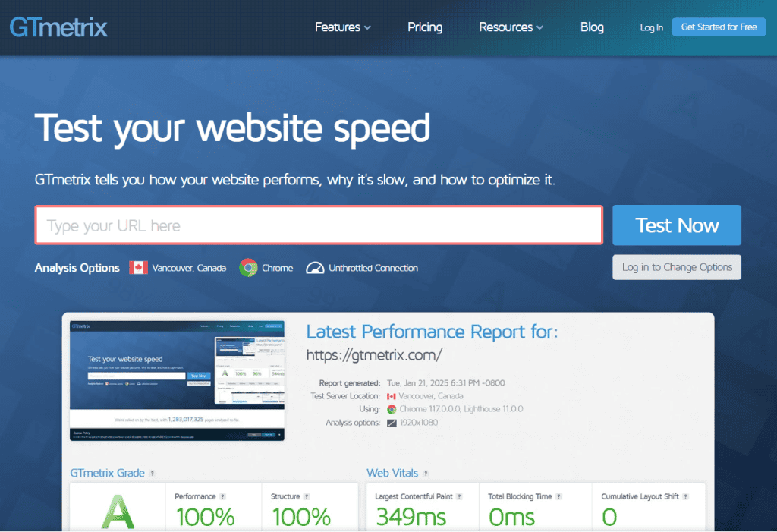
Task: Open the report screenshot thumbnail
Action: tap(178, 380)
